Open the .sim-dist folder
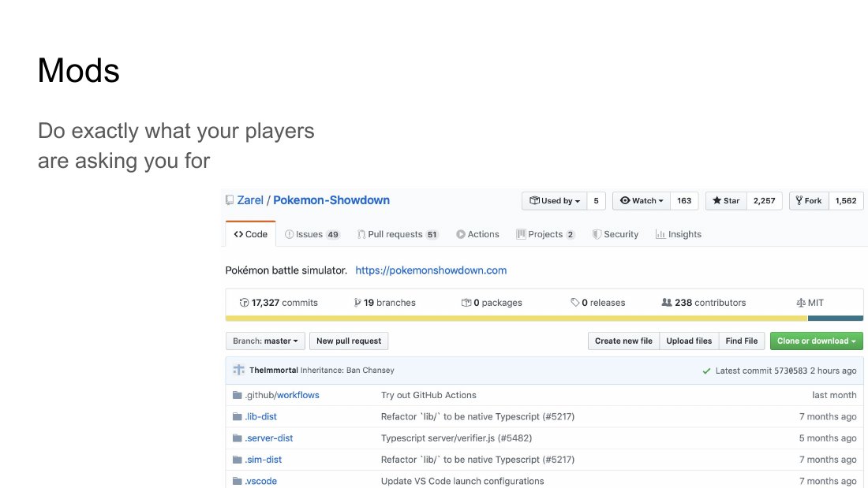This screenshot has height=488, width=868. tap(264, 460)
